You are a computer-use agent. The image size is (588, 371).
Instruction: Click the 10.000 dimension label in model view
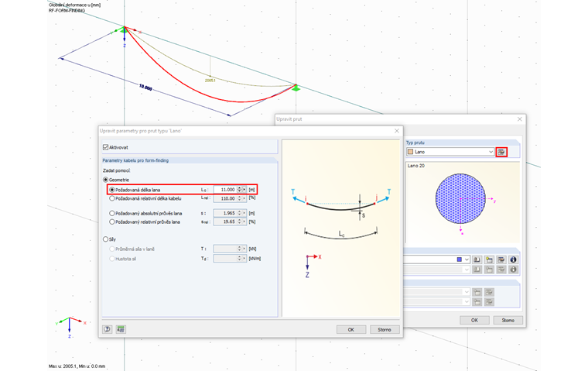(145, 88)
